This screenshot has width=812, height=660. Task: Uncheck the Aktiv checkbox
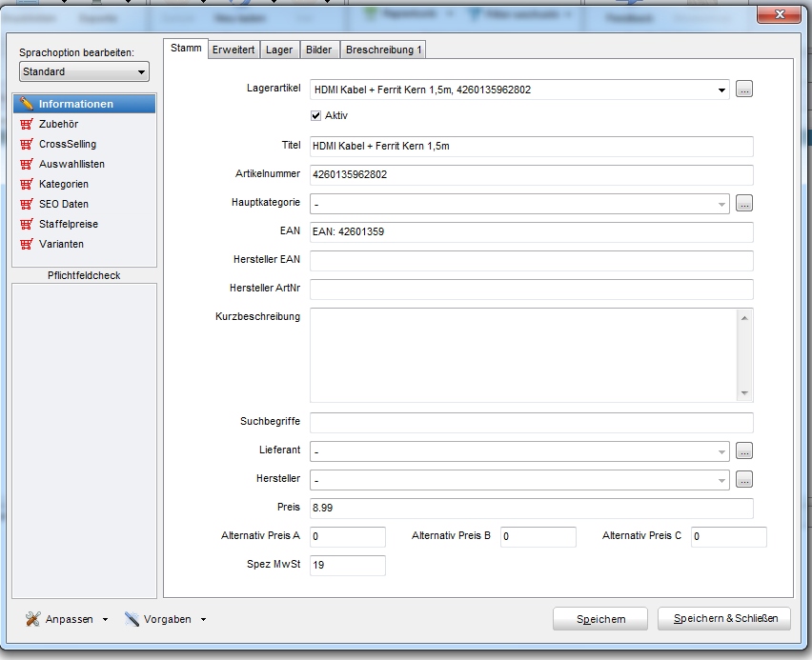click(x=315, y=116)
